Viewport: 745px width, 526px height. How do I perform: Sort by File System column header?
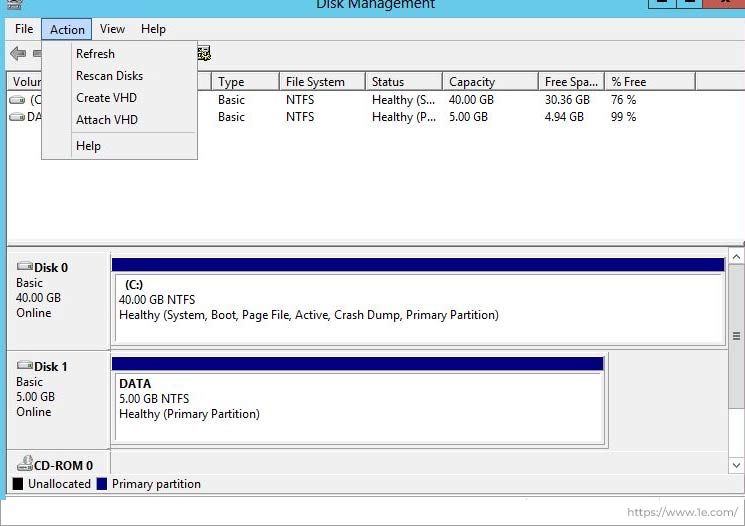point(322,82)
